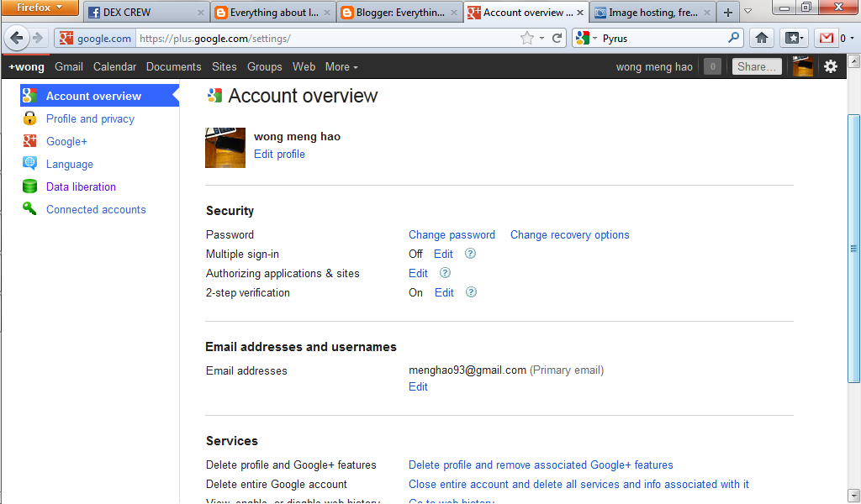This screenshot has width=861, height=504.
Task: Open the Gmail notifier icon in toolbar
Action: 827,38
